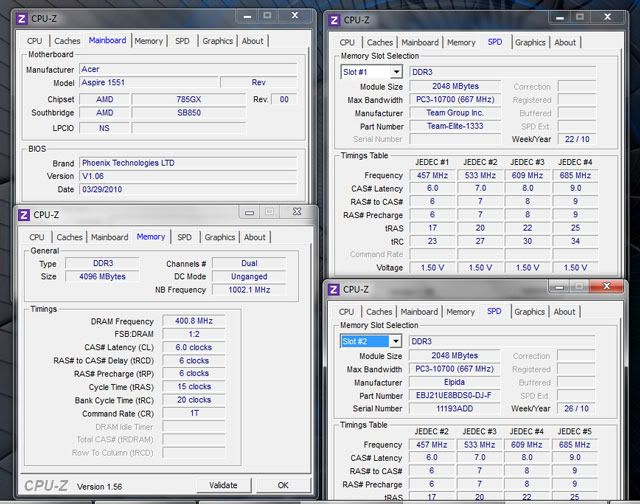Click Cycle Time (tRAS) 15 clocks value

194,386
